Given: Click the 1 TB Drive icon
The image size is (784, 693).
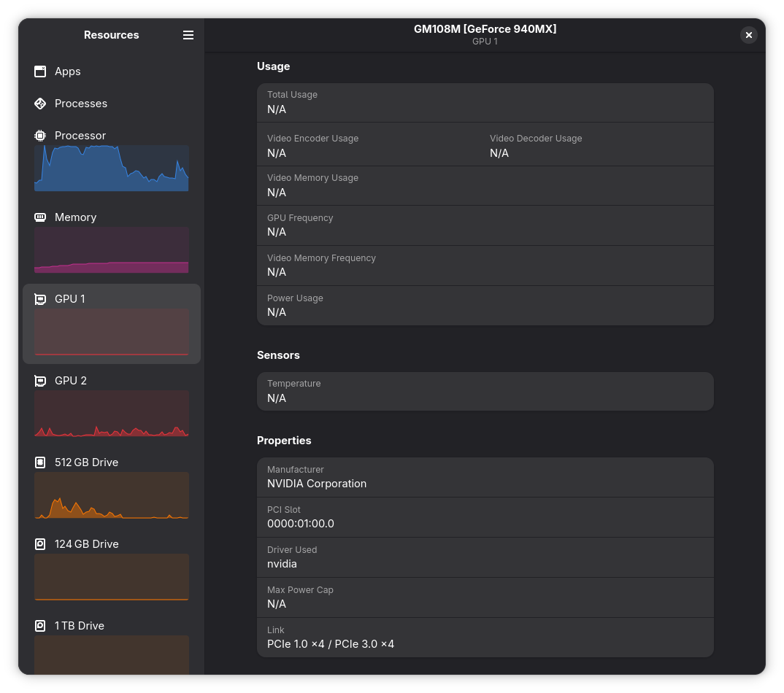Looking at the screenshot, I should coord(40,626).
